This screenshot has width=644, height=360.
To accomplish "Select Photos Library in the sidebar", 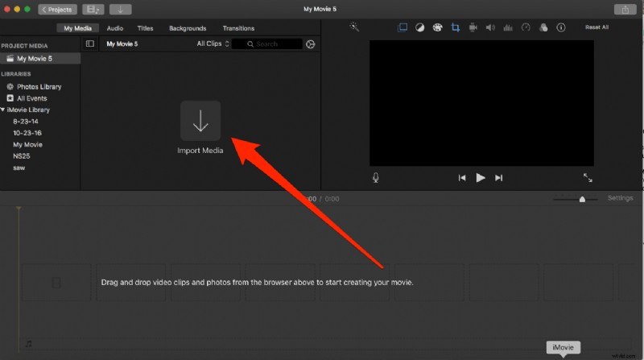I will pos(39,87).
